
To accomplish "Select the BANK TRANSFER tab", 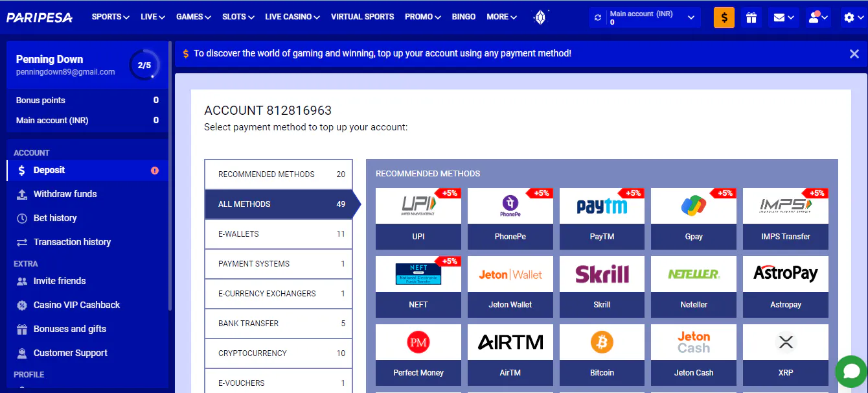I will [x=279, y=324].
